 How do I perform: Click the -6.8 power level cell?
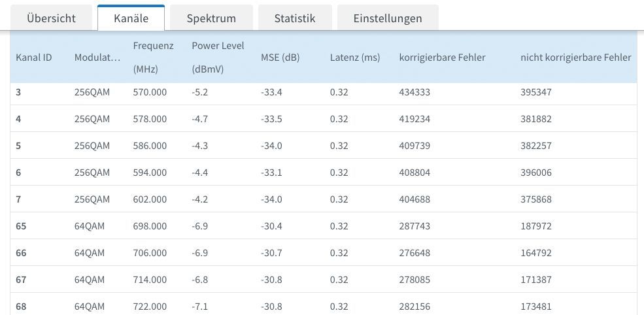(x=200, y=280)
